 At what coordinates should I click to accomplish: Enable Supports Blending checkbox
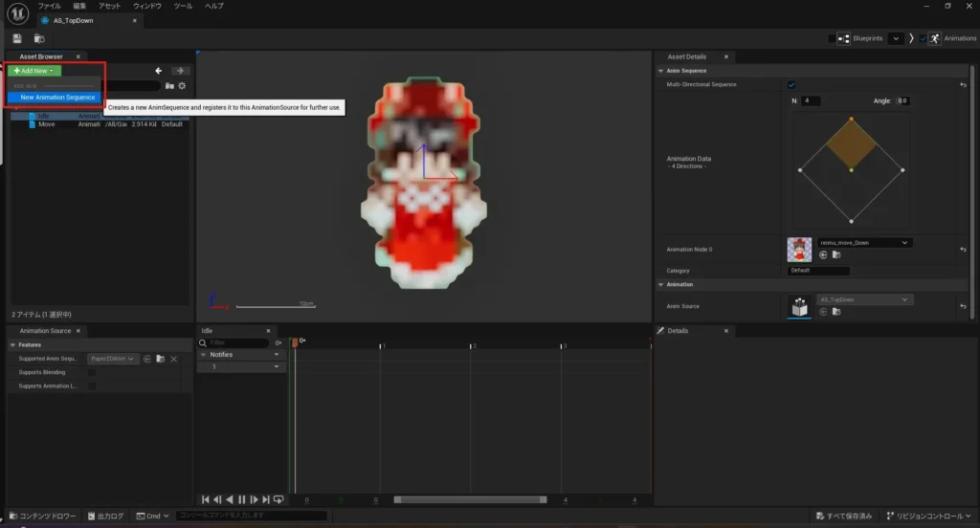coord(92,372)
